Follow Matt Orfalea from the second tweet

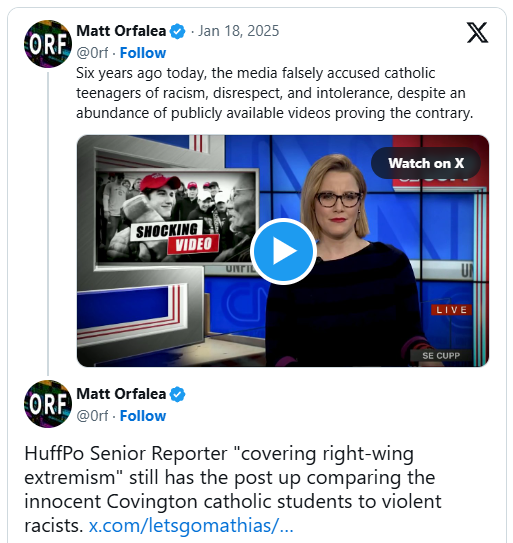[143, 416]
